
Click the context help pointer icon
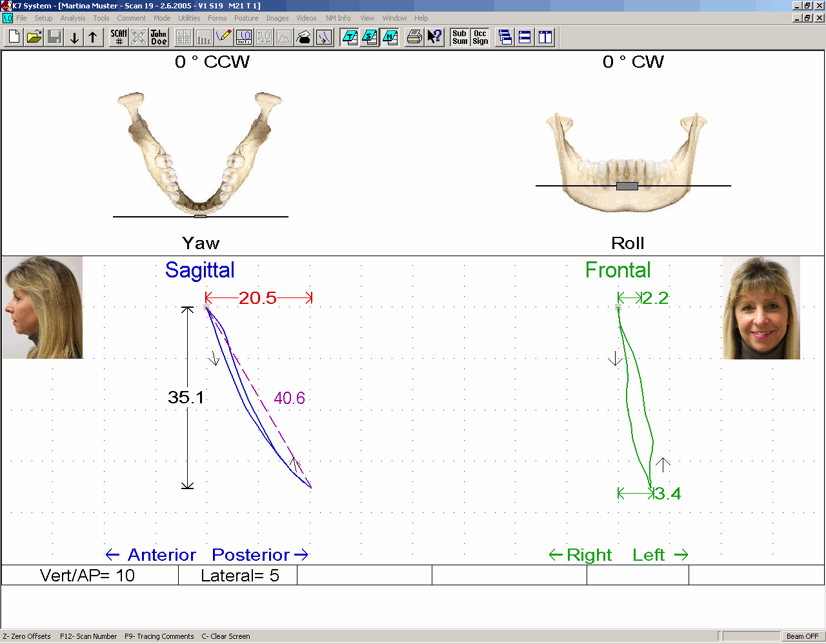click(435, 37)
